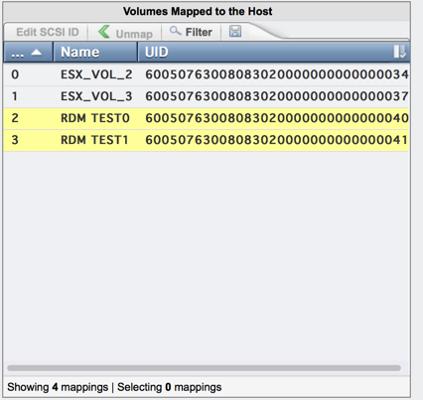Click the green Unmap arrow icon
This screenshot has width=423, height=400.
pos(104,32)
